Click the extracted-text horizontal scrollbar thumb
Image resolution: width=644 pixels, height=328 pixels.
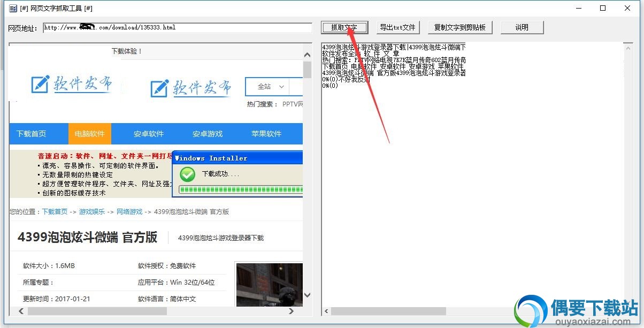click(388, 311)
